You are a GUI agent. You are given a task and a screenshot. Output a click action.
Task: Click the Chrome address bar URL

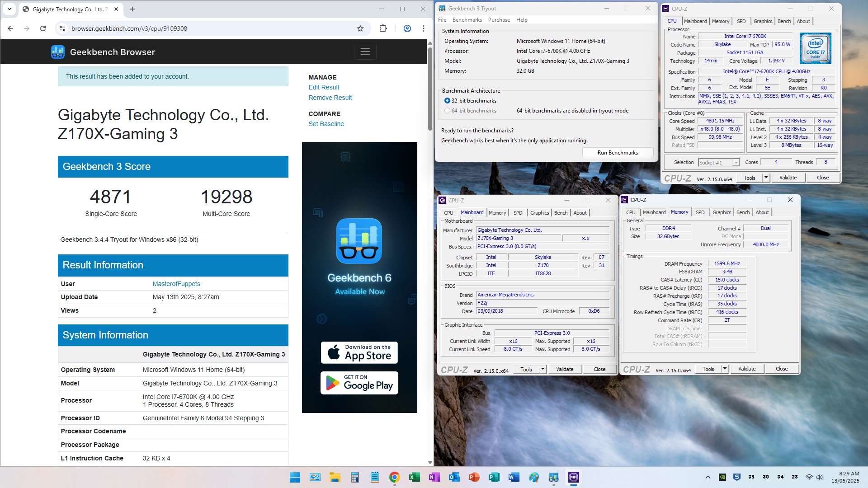point(129,28)
